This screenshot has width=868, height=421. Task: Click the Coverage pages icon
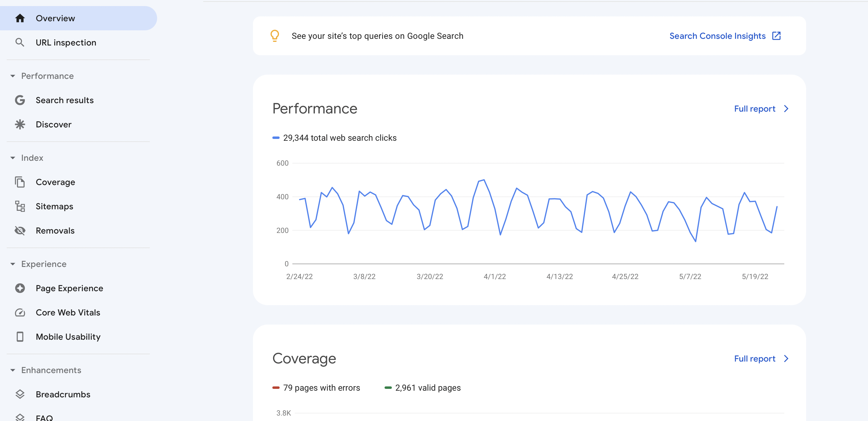click(20, 182)
